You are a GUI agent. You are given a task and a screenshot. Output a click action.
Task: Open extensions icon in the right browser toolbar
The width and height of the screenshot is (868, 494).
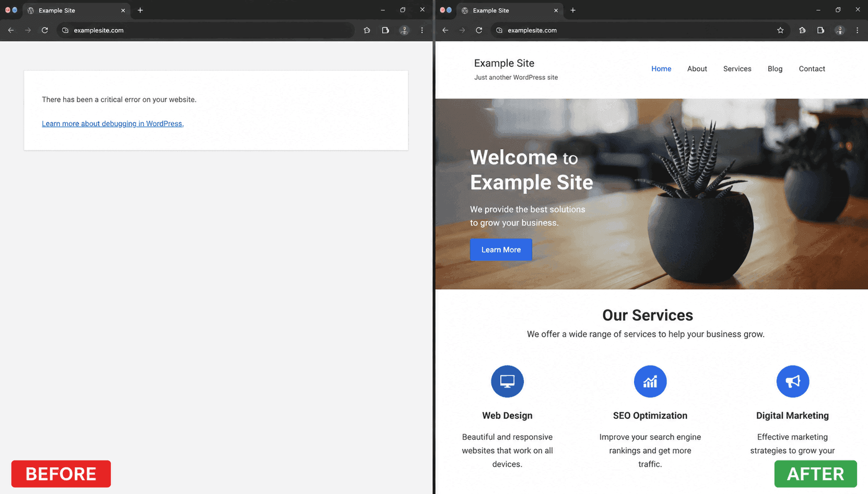(x=802, y=30)
